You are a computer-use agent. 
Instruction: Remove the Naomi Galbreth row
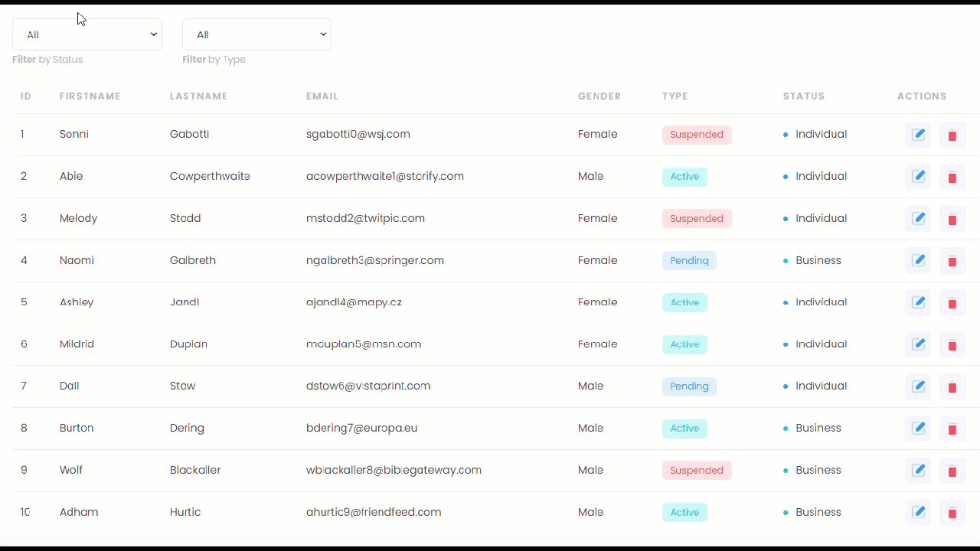coord(952,261)
